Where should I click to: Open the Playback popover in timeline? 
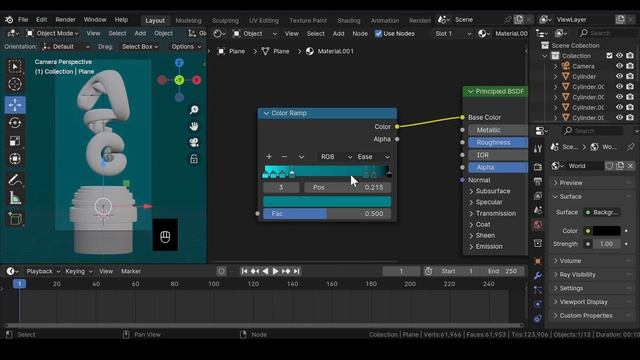click(43, 271)
